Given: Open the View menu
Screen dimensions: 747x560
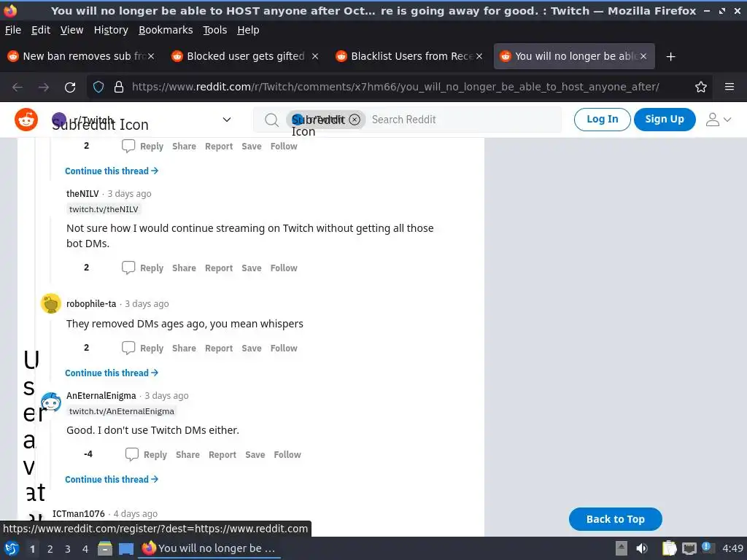Looking at the screenshot, I should coord(71,30).
